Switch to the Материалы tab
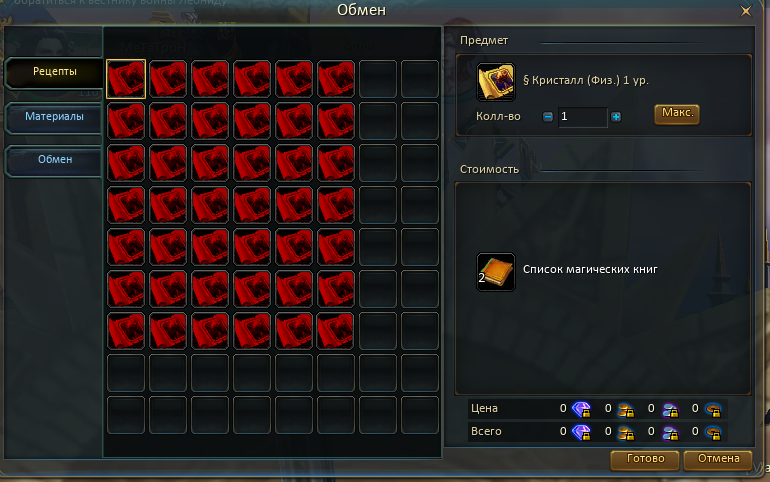The height and width of the screenshot is (482, 770). [54, 117]
